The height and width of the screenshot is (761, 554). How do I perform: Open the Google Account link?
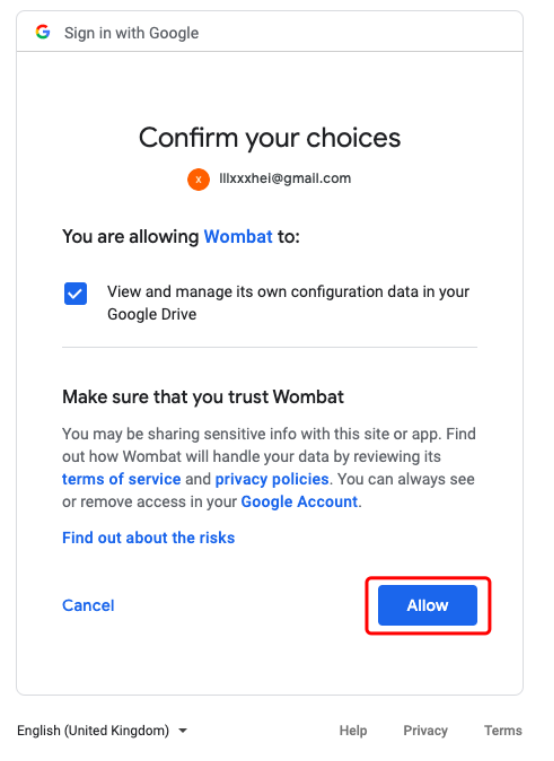[300, 501]
